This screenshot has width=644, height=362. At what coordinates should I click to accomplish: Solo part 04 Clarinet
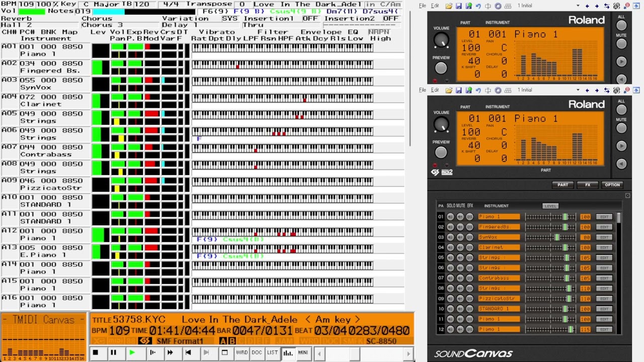click(x=450, y=247)
